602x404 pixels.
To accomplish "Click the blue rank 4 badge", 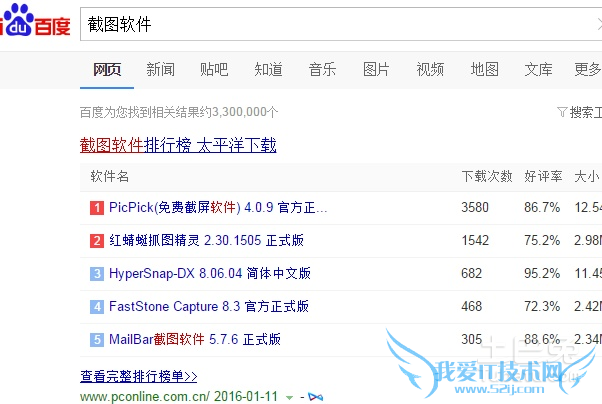I will pyautogui.click(x=97, y=307).
